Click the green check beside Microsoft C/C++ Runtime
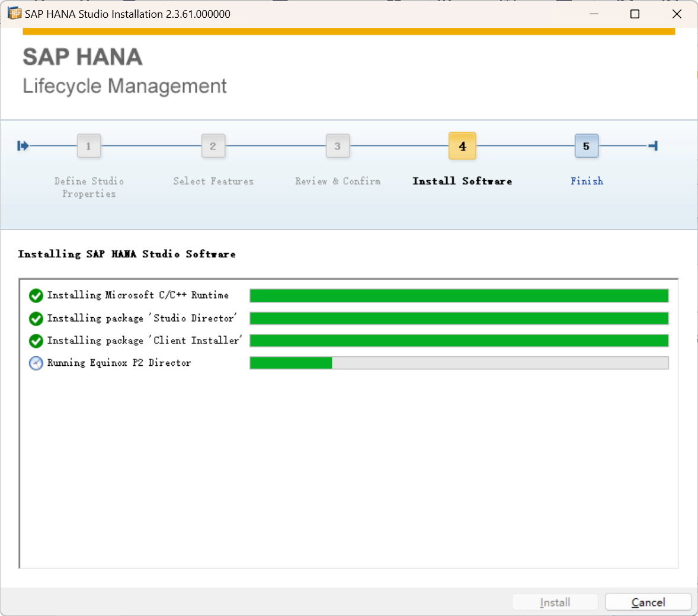The height and width of the screenshot is (616, 698). 36,295
